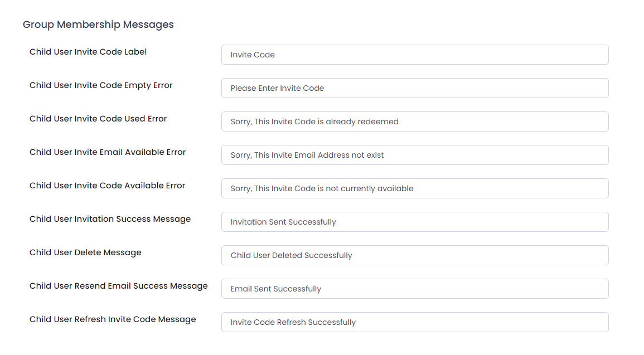This screenshot has width=644, height=355.
Task: Select the Child User Invite Code Available Error label
Action: click(107, 186)
